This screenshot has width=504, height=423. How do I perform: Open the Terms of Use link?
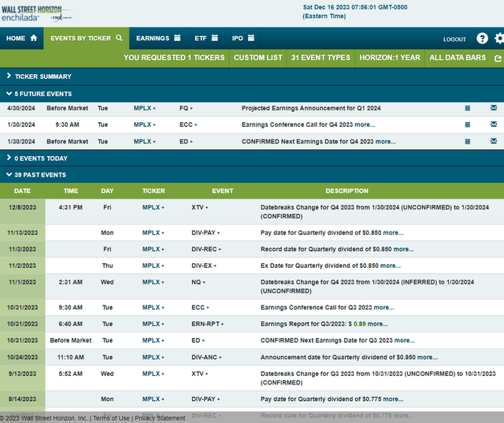111,417
